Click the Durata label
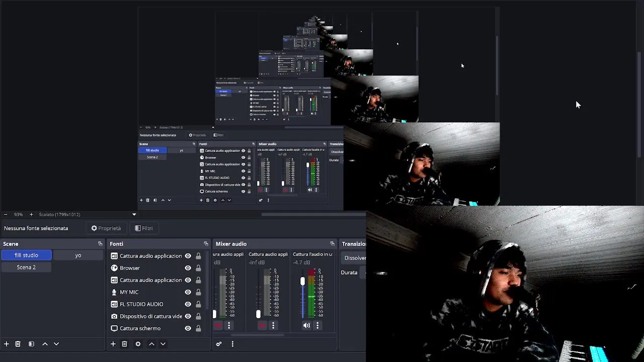644x362 pixels. coord(349,273)
